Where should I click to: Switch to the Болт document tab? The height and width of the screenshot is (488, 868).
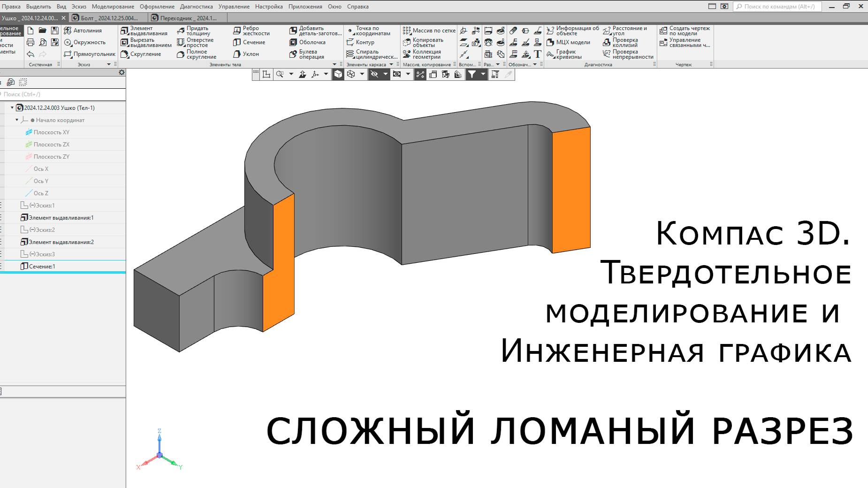click(x=105, y=17)
